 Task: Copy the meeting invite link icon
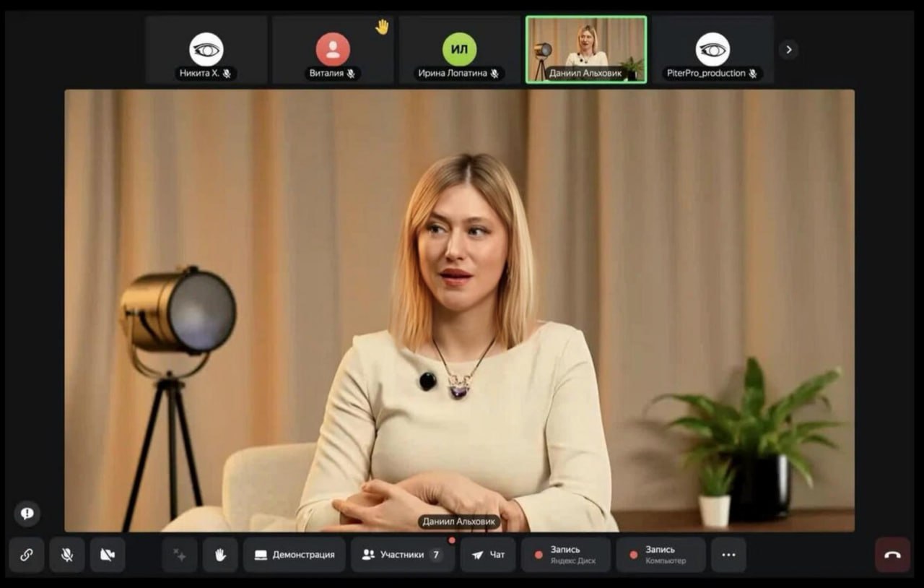coord(27,555)
